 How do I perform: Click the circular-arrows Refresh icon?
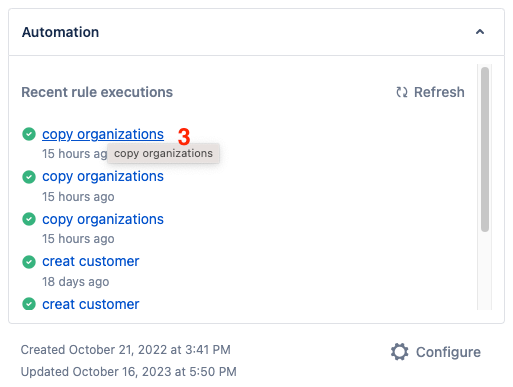coord(402,92)
